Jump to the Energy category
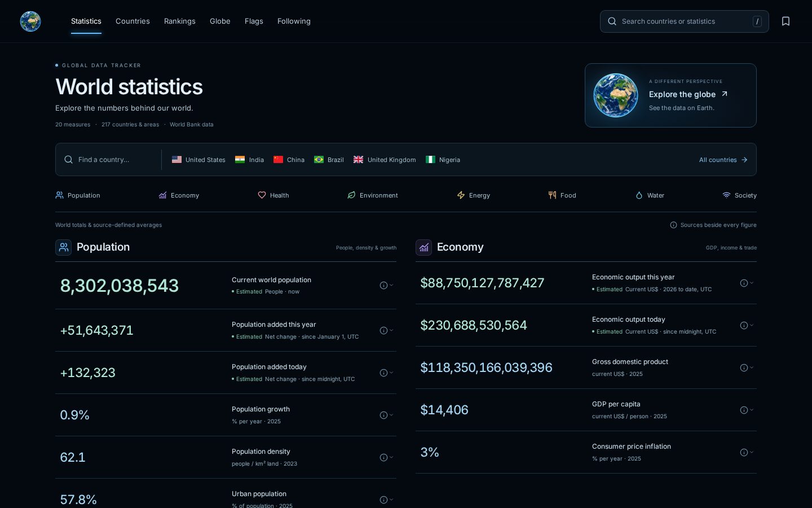 (x=474, y=195)
